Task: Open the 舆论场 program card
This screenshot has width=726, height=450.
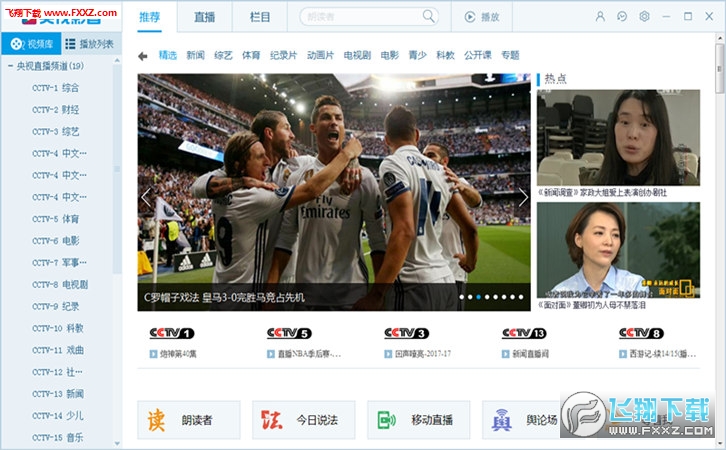Action: pyautogui.click(x=523, y=420)
